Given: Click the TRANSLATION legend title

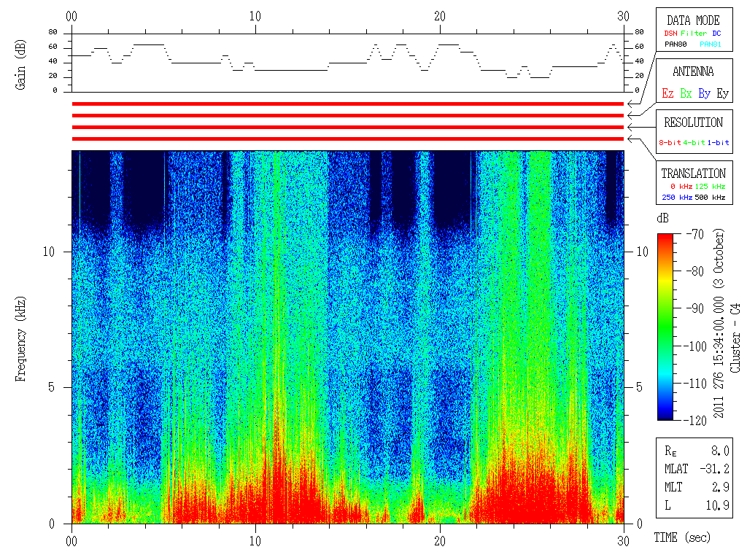Looking at the screenshot, I should coord(693,174).
